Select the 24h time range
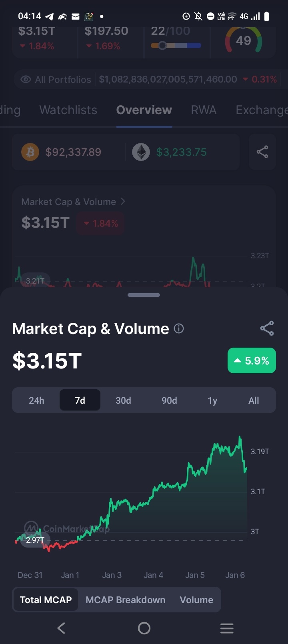288x644 pixels. [x=36, y=400]
